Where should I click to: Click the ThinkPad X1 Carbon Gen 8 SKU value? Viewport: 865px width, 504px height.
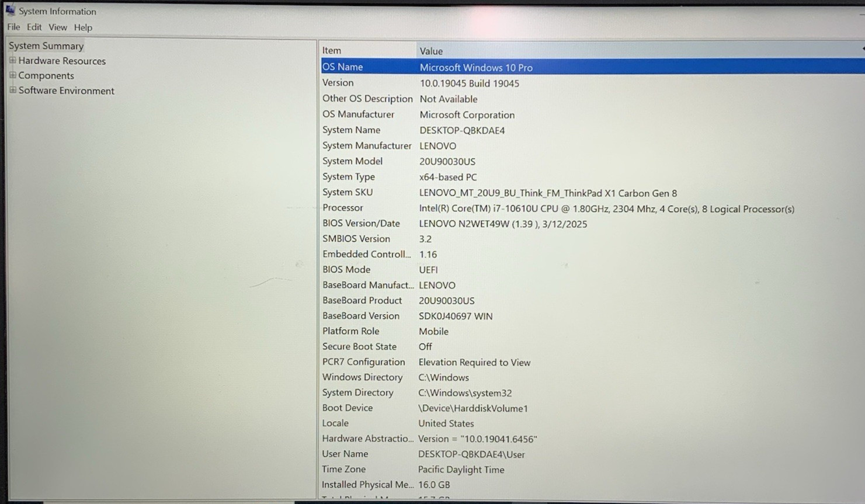548,193
